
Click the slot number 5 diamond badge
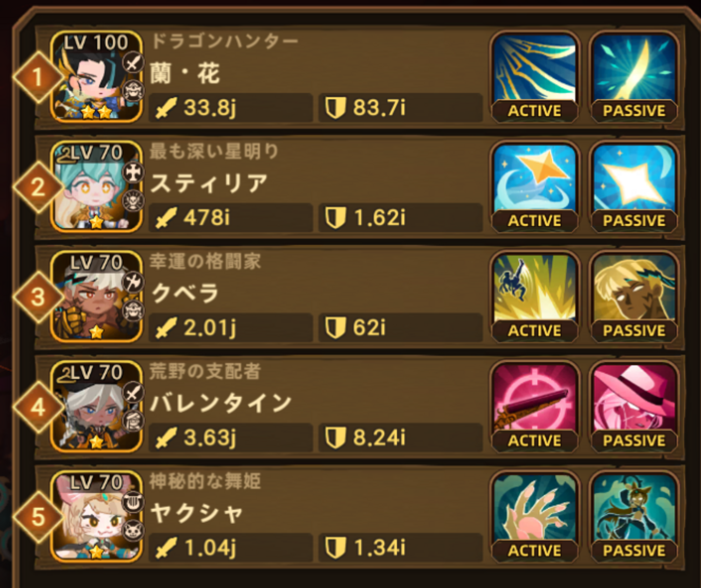coord(37,517)
